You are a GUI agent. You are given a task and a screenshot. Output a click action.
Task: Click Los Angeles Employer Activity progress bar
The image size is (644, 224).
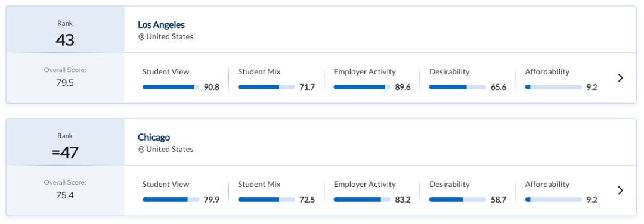[x=363, y=87]
